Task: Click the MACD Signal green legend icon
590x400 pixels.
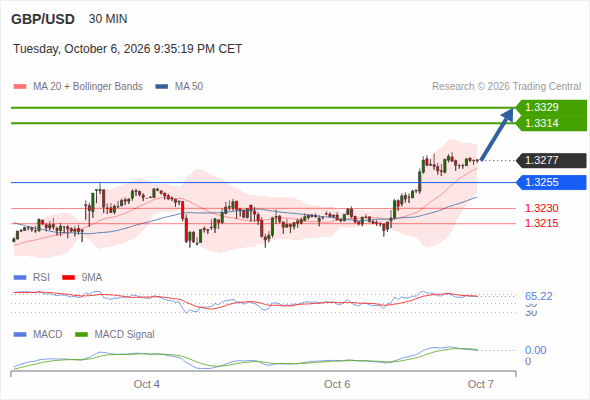Action: point(81,335)
